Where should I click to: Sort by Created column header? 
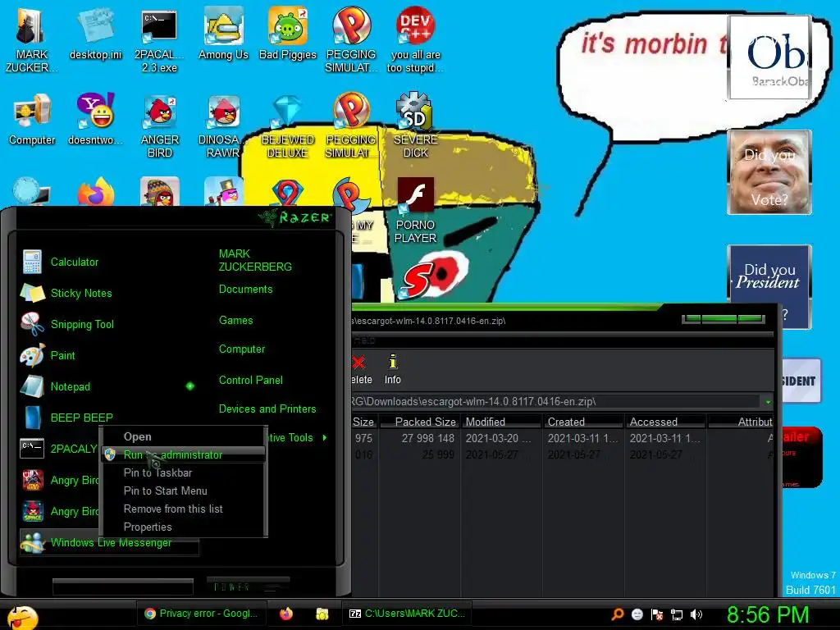(583, 422)
